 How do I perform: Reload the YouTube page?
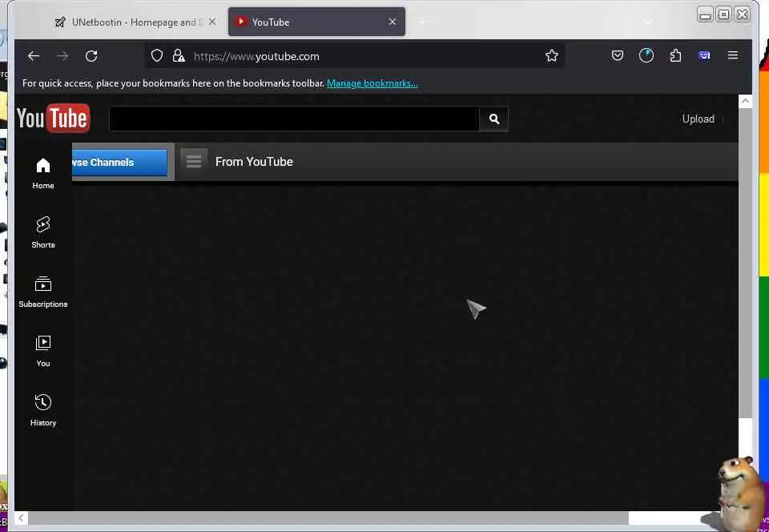[91, 56]
